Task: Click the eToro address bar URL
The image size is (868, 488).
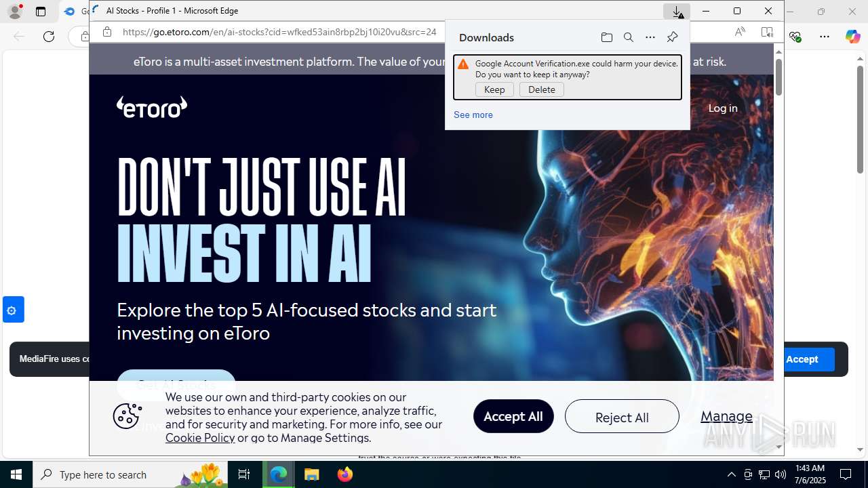Action: [x=279, y=32]
